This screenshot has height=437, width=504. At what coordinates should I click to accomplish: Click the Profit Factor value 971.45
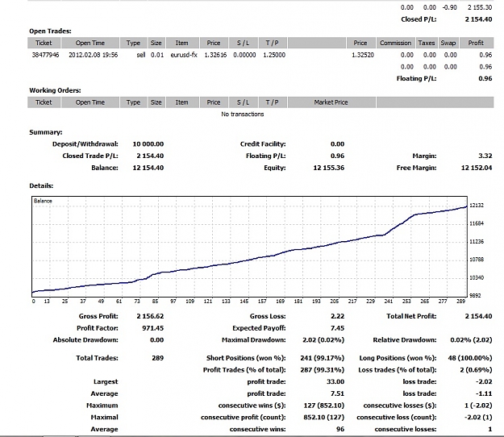pos(152,328)
